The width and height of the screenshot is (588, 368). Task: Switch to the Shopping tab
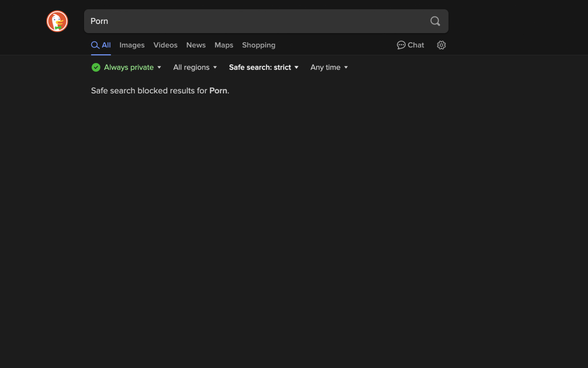(259, 45)
